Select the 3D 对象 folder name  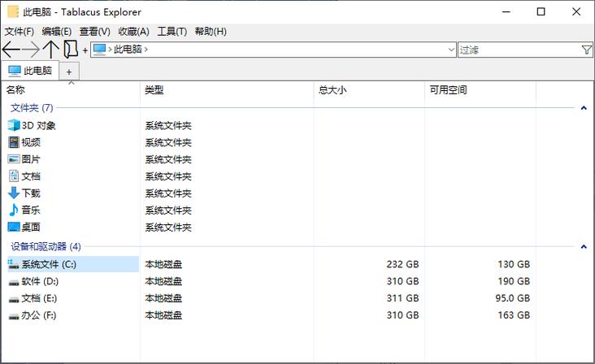coord(39,125)
